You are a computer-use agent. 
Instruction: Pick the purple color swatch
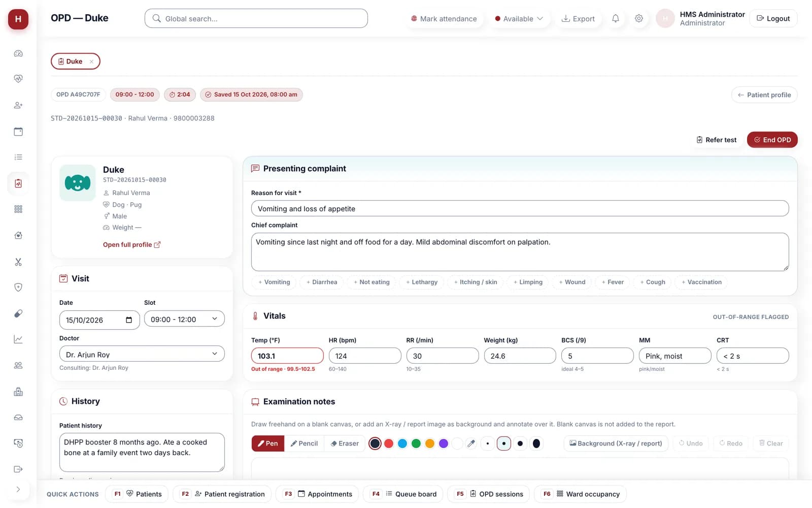[444, 443]
